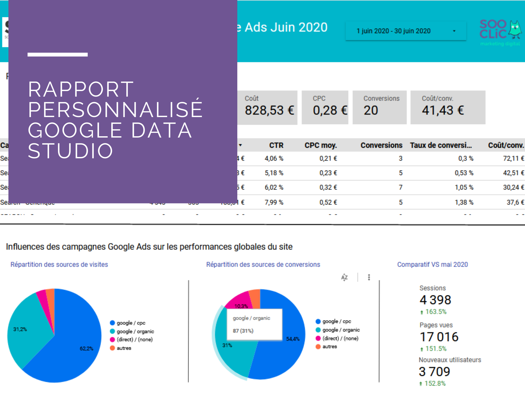This screenshot has width=525, height=420.
Task: Click the Influences des campagnes Google Ads heading
Action: pyautogui.click(x=149, y=247)
